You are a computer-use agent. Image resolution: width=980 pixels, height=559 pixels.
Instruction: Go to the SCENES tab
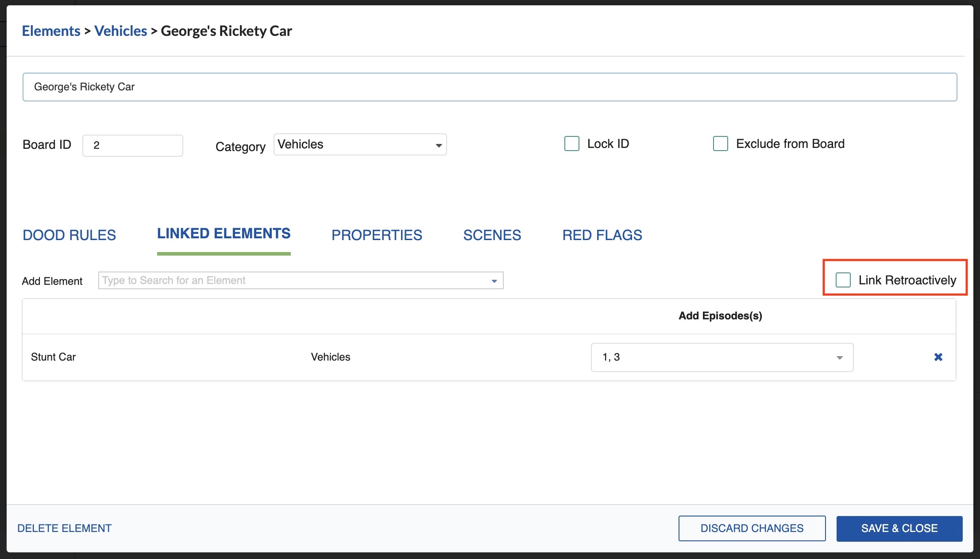(x=492, y=235)
